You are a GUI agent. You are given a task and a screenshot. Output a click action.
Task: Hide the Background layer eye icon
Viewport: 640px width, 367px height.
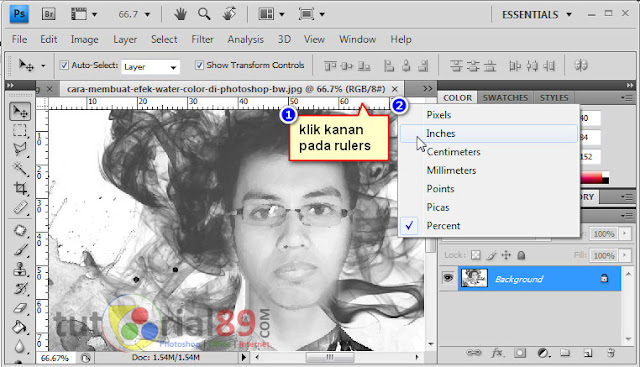448,278
